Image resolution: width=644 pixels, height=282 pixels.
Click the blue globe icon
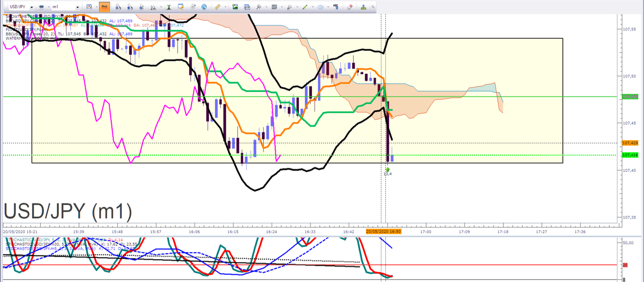(x=204, y=7)
